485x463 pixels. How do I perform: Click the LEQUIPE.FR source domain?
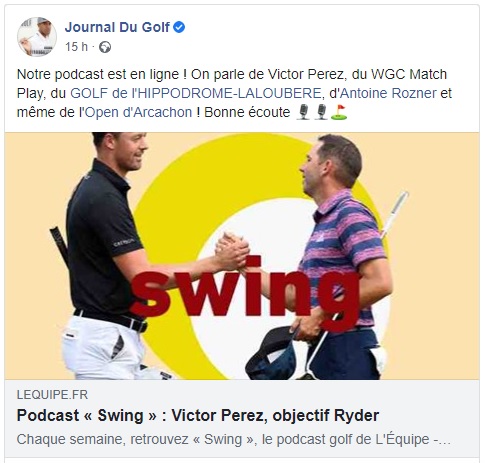click(x=52, y=395)
